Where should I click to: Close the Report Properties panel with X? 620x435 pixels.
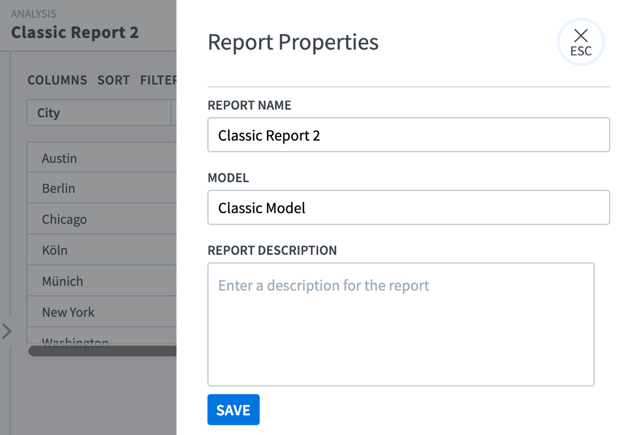pos(580,42)
